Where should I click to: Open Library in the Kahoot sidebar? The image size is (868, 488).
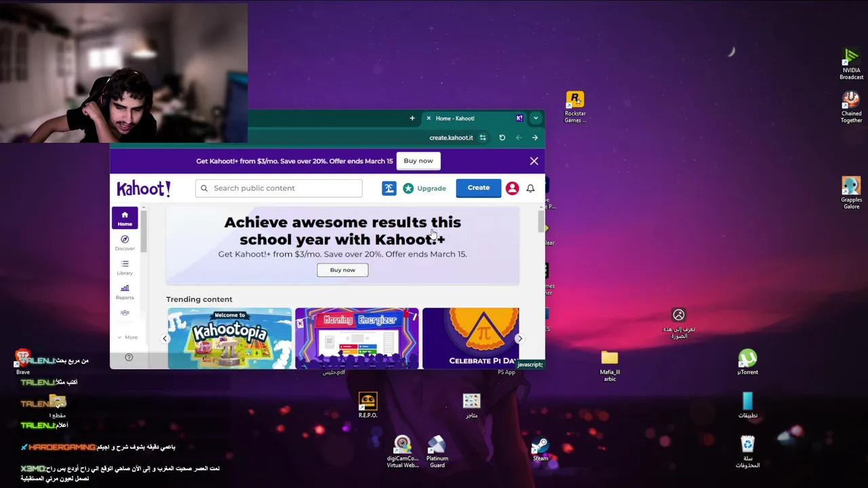point(125,267)
